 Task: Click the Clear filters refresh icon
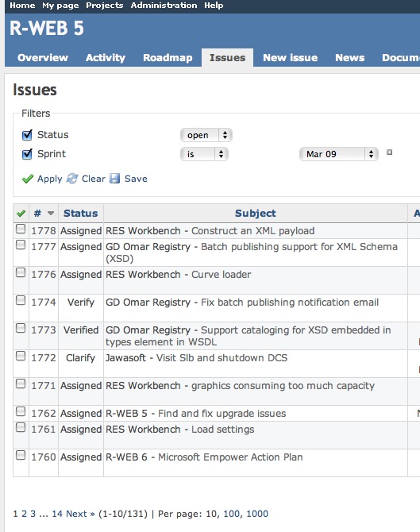(72, 179)
